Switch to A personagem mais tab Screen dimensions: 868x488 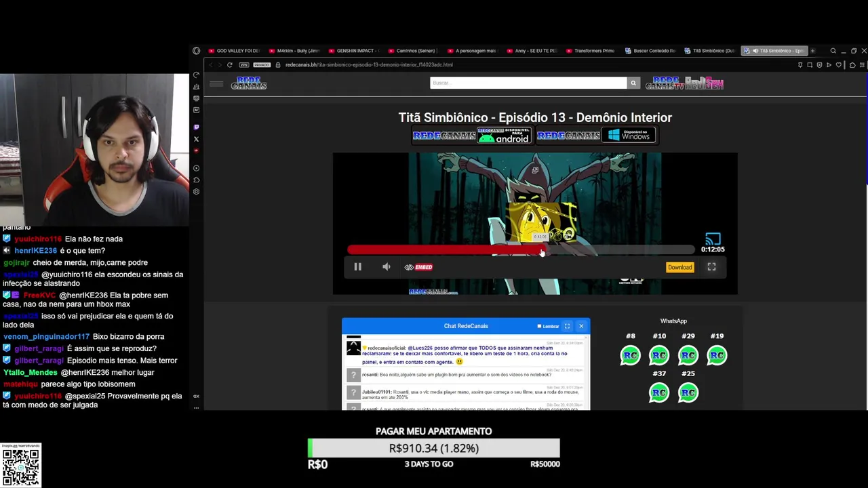click(x=473, y=51)
